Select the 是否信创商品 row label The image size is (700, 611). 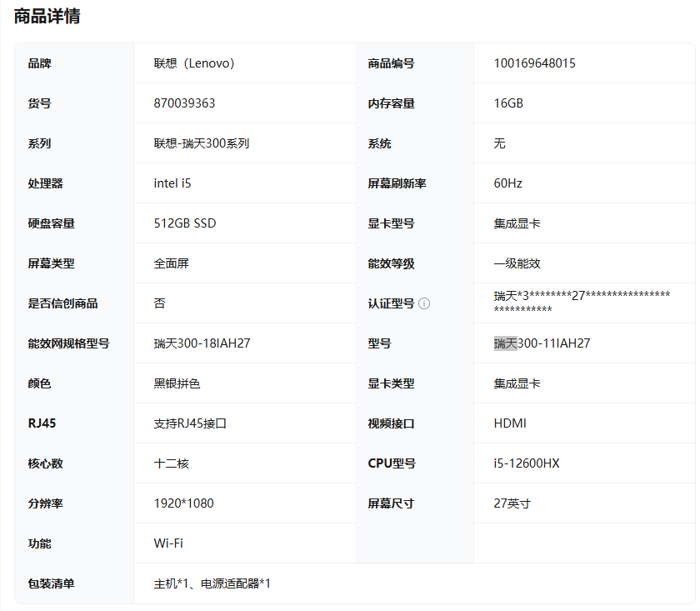[62, 303]
